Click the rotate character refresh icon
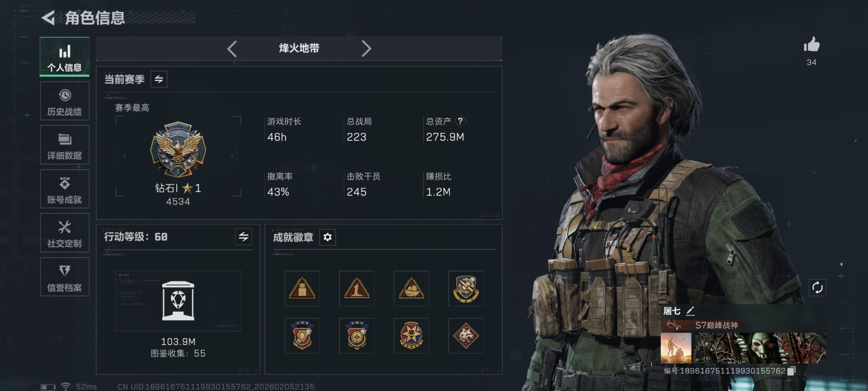 tap(817, 287)
